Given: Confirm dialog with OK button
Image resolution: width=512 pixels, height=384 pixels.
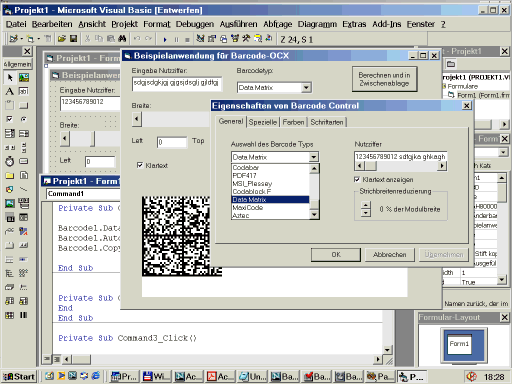Looking at the screenshot, I should [x=336, y=255].
